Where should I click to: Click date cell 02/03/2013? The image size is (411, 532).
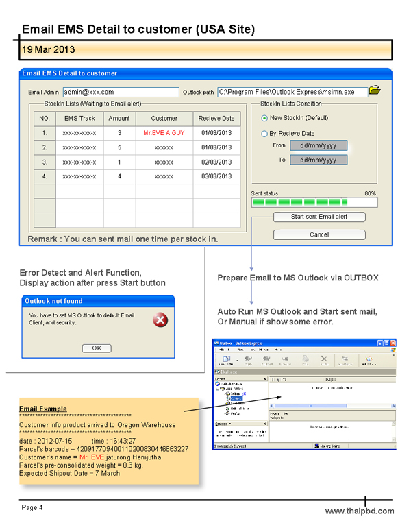point(216,162)
